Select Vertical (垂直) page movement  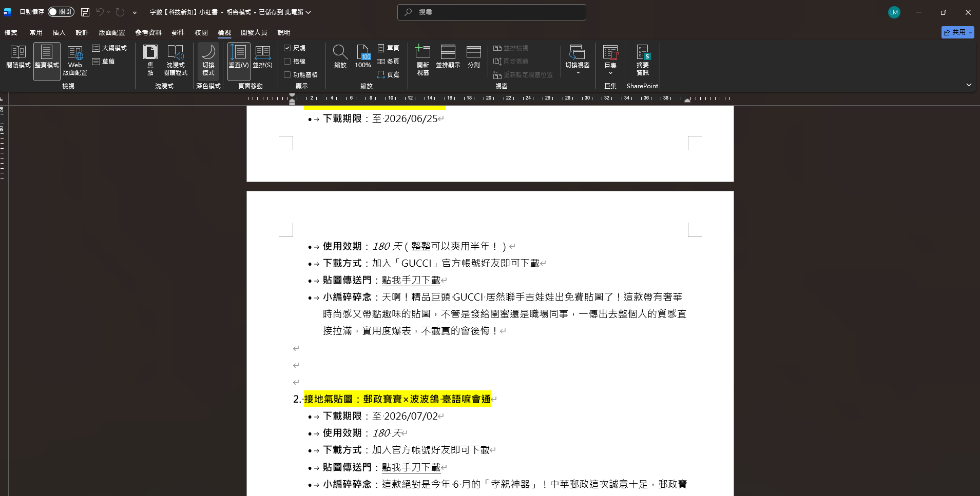pyautogui.click(x=239, y=61)
